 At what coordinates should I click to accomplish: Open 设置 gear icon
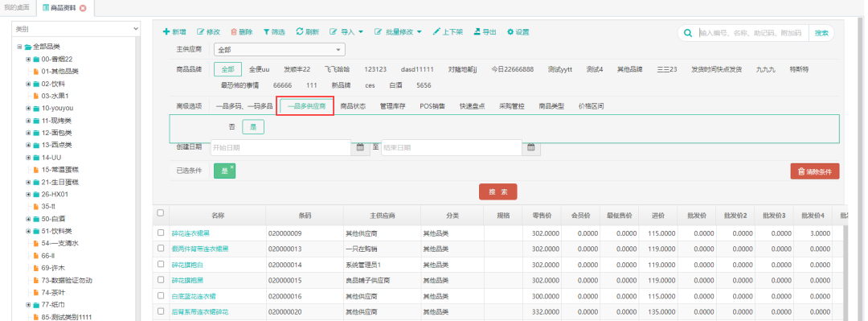pos(510,32)
